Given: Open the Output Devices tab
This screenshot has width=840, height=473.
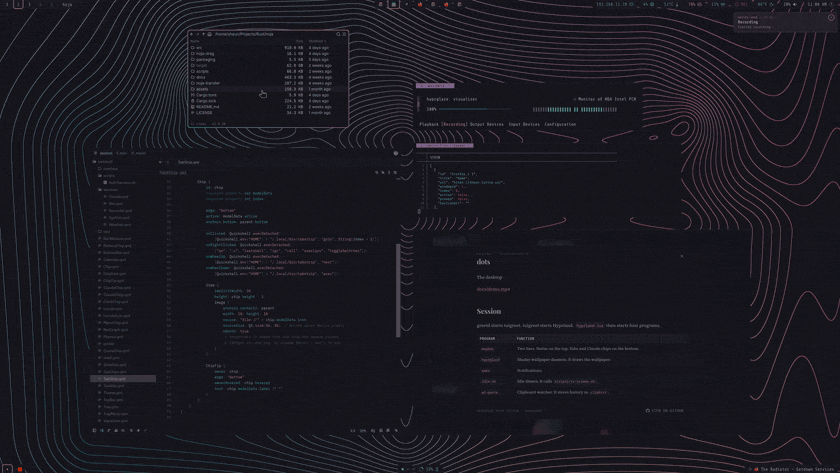Looking at the screenshot, I should click(486, 124).
